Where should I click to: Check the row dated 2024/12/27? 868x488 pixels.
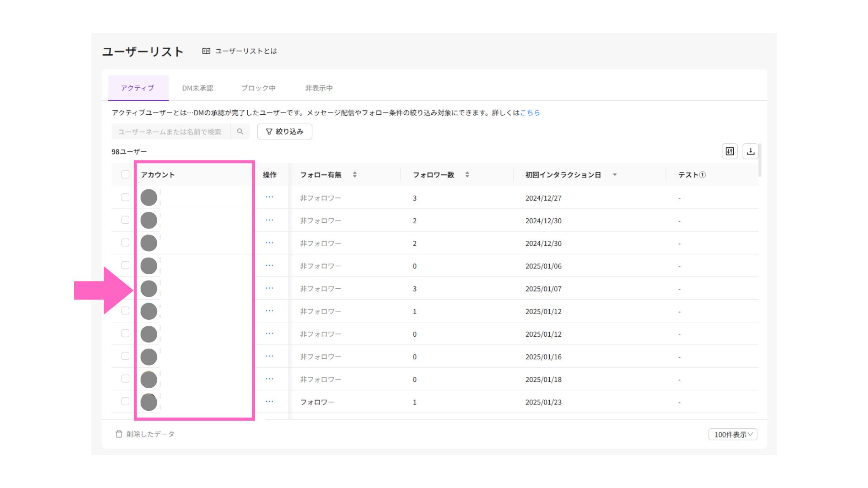(125, 197)
